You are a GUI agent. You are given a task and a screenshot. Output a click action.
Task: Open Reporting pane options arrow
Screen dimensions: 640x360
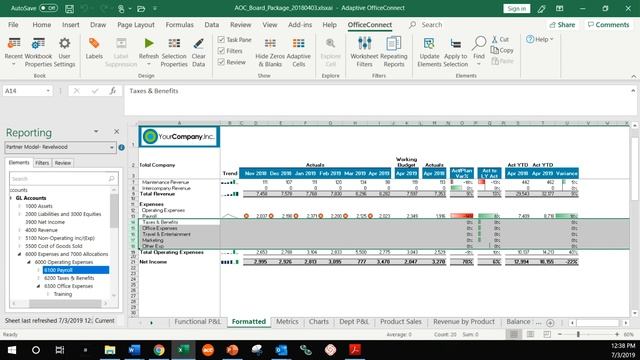coord(96,131)
